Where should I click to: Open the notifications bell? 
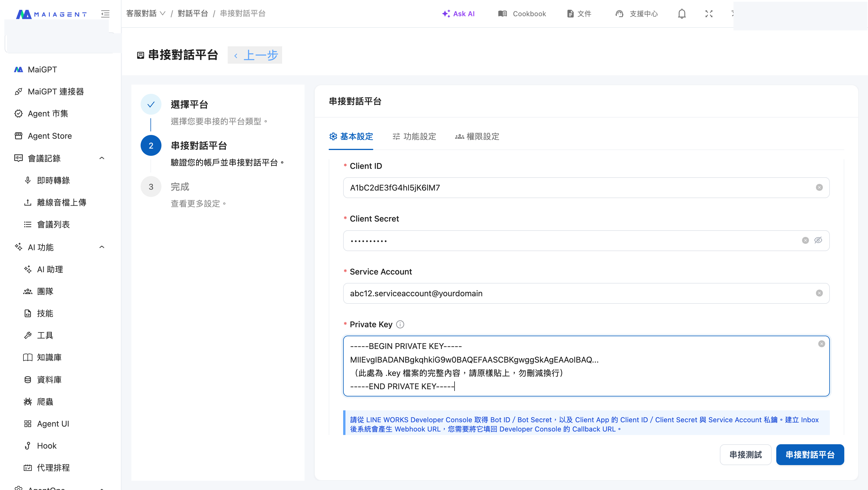682,14
